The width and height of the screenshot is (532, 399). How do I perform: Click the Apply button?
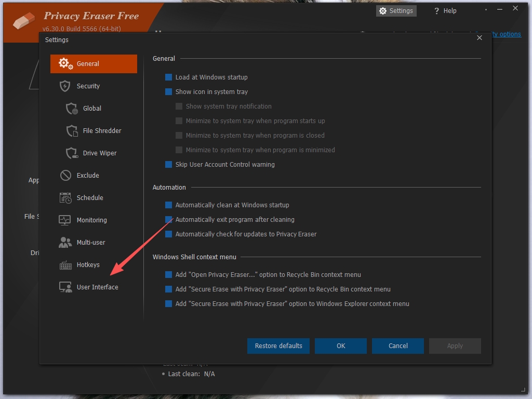coord(455,345)
